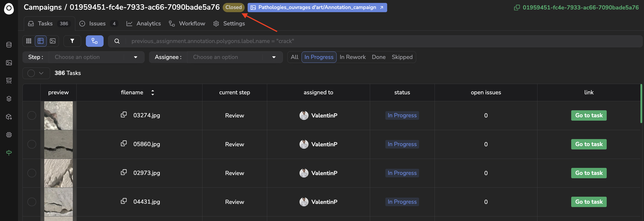Copy filename 05860.jpg icon
Image resolution: width=644 pixels, height=221 pixels.
[124, 144]
